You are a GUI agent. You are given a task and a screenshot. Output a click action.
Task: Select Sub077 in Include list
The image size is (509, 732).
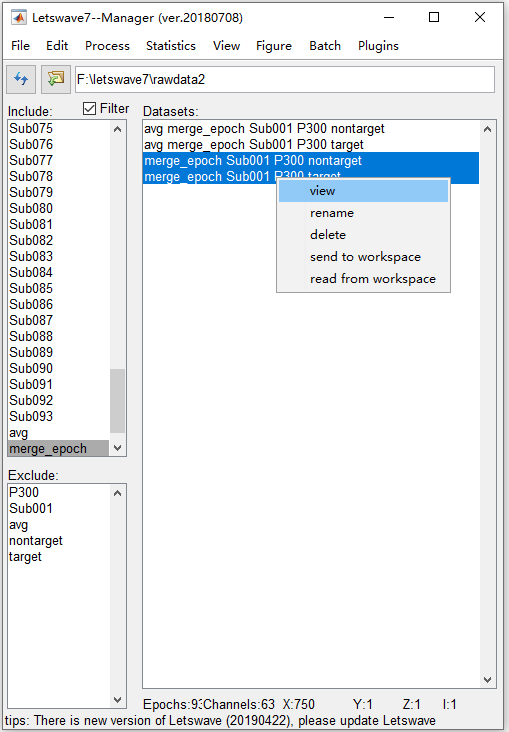tap(59, 160)
